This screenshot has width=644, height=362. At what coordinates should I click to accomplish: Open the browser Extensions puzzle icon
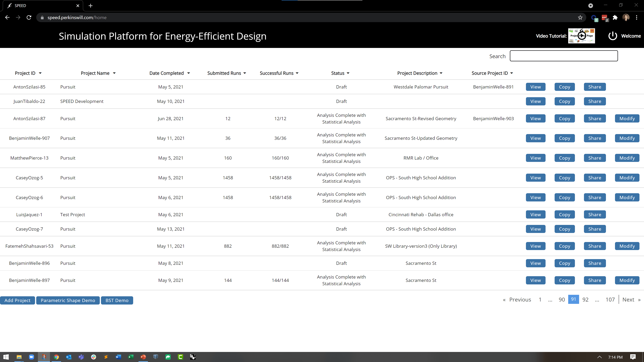[x=615, y=17]
